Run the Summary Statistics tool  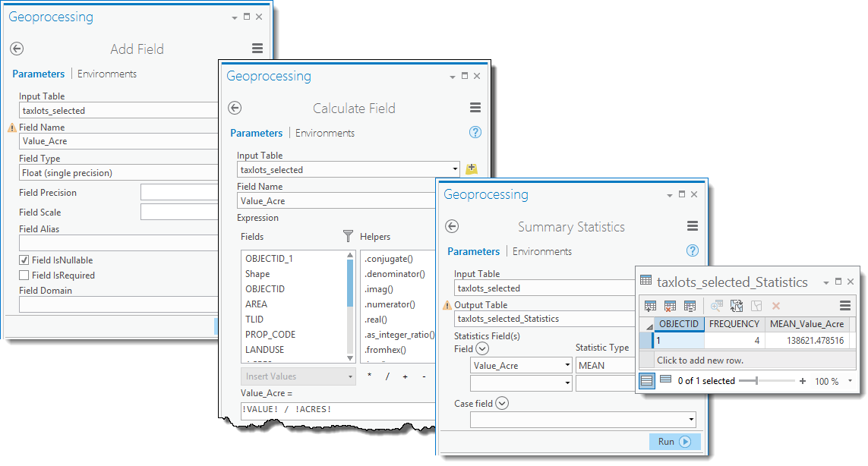[x=674, y=442]
